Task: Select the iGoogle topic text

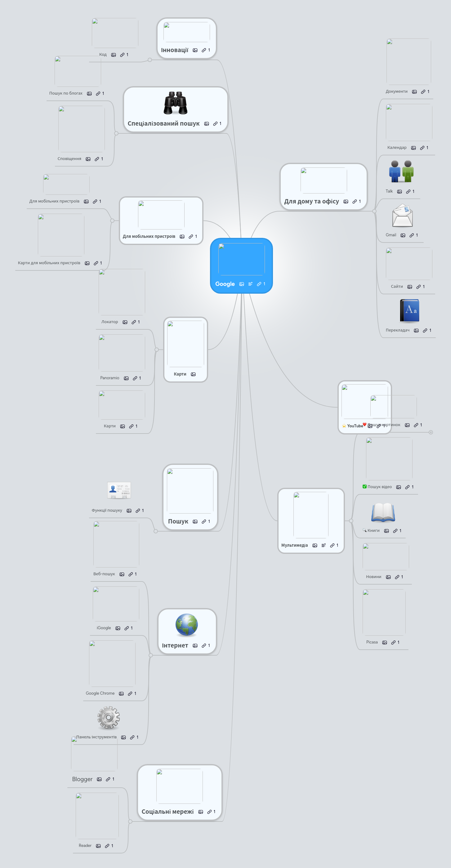Action: (104, 628)
